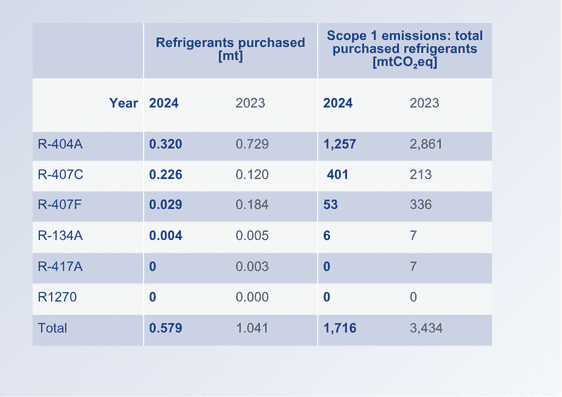This screenshot has width=562, height=397.
Task: Click the 'Year' row label
Action: coord(124,103)
